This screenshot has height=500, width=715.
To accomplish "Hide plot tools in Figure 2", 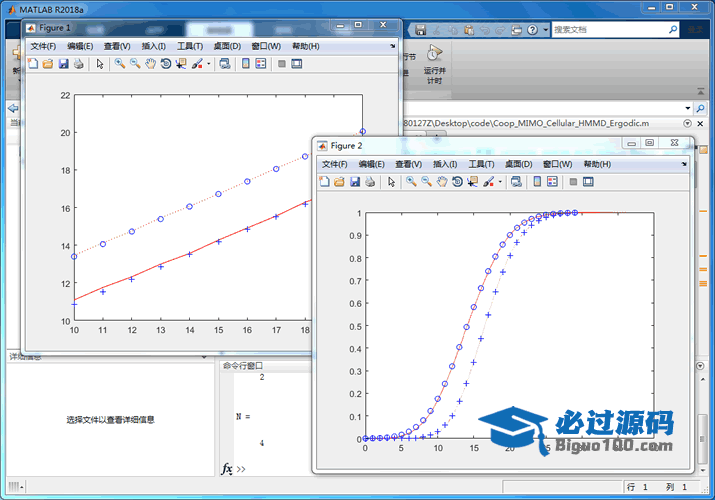I will [573, 182].
